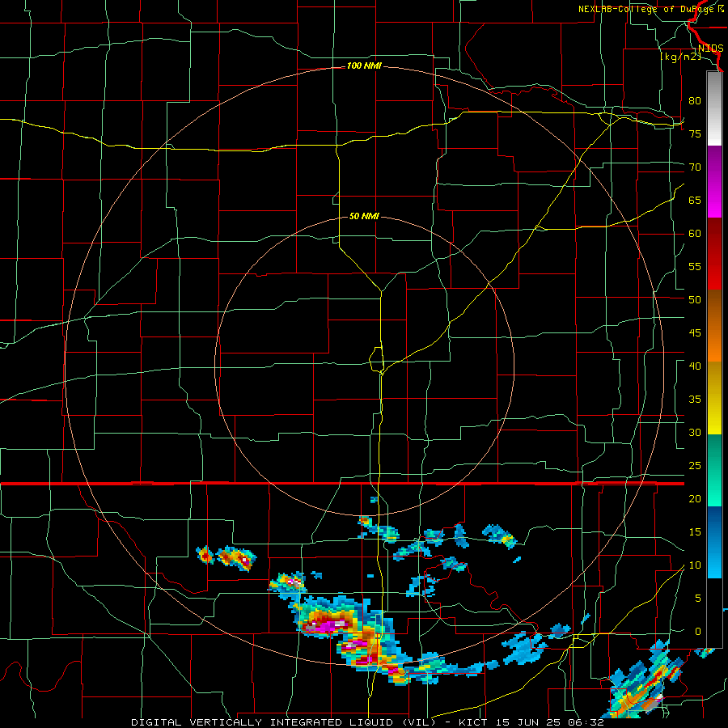Select legend value 75
This screenshot has width=728, height=728.
point(695,133)
